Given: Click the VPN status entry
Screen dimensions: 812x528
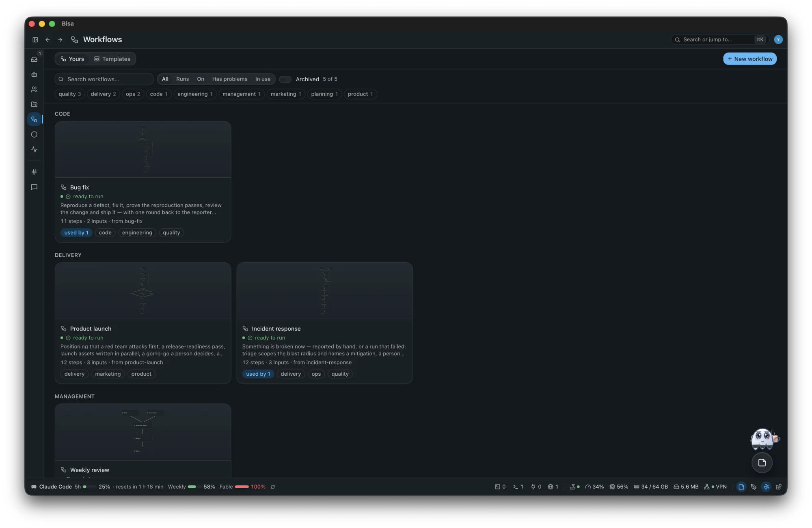Looking at the screenshot, I should (715, 487).
